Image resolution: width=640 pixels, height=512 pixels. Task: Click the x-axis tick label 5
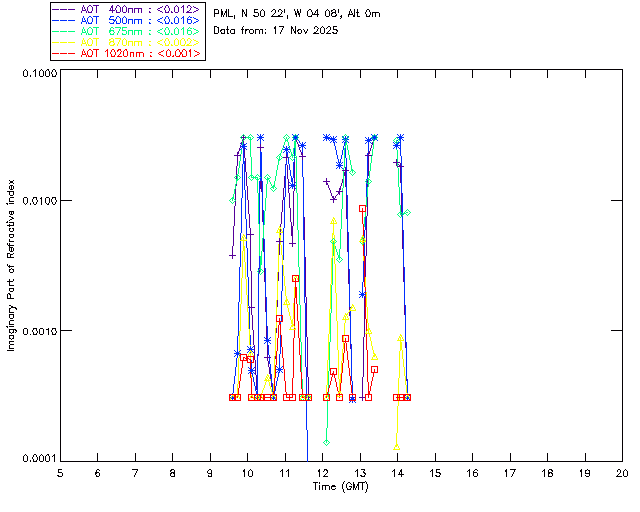tap(60, 472)
